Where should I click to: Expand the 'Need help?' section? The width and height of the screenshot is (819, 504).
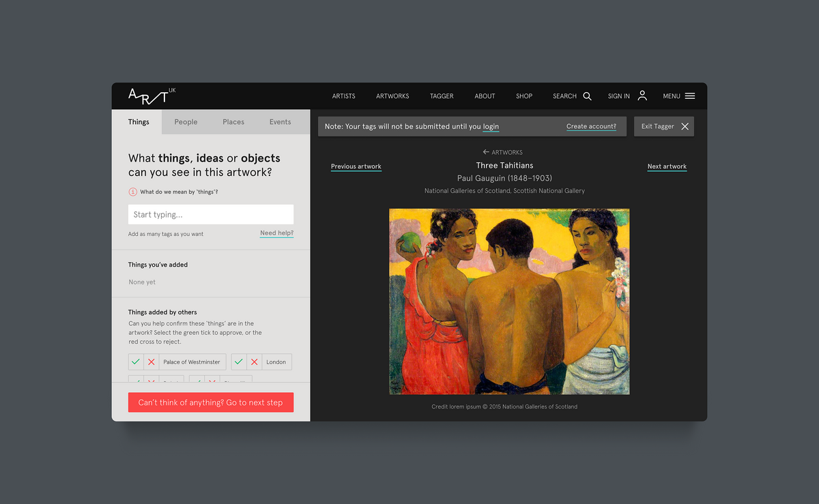(276, 233)
